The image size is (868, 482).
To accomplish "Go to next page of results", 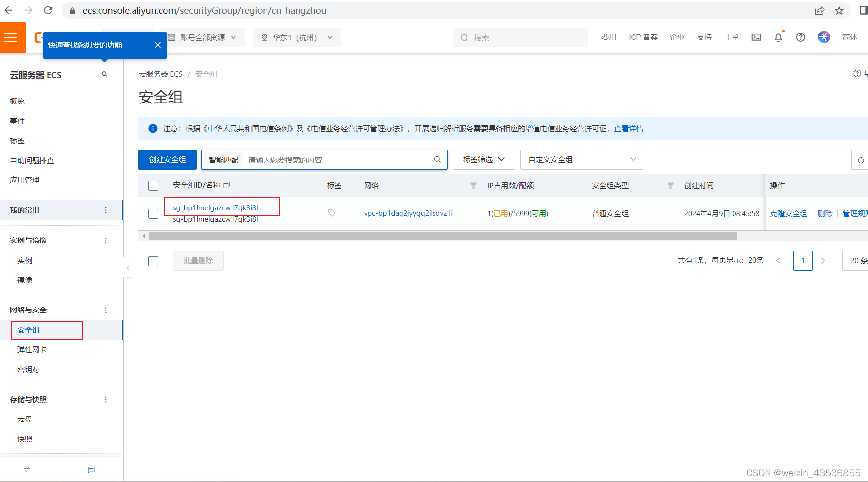I will 823,261.
